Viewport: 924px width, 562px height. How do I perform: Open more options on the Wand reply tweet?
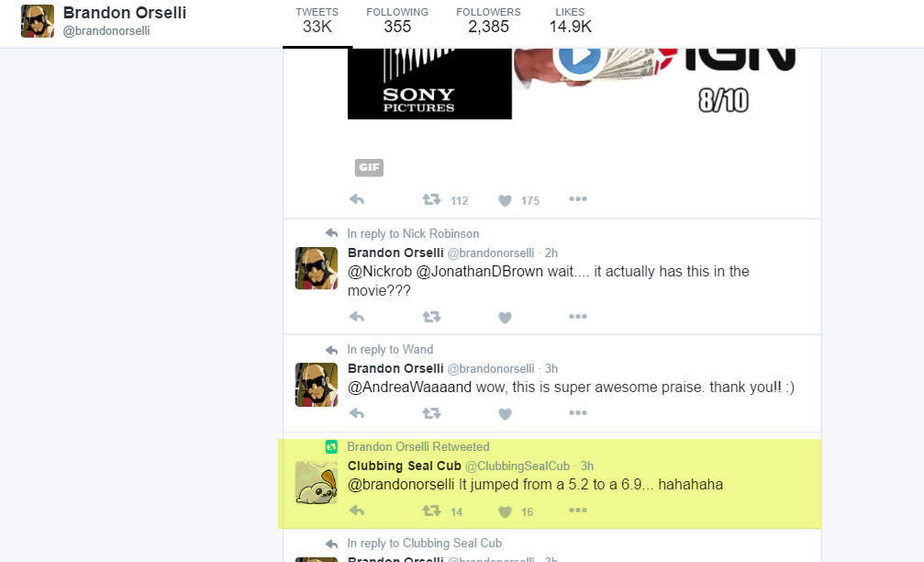[577, 413]
